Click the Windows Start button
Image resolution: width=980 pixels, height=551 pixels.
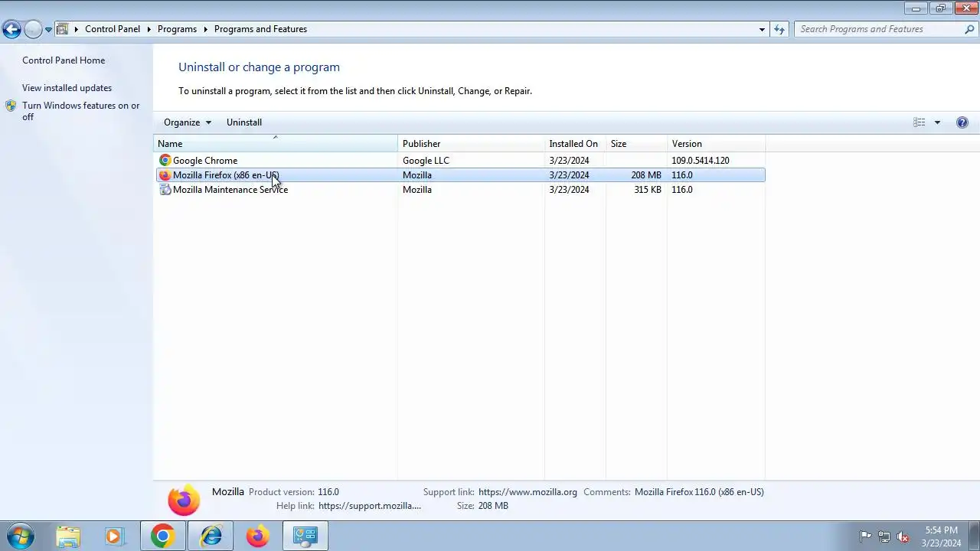(x=20, y=536)
